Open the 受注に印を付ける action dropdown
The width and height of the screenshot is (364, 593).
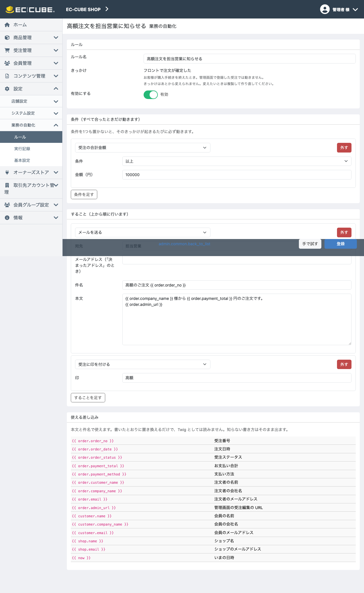click(143, 365)
